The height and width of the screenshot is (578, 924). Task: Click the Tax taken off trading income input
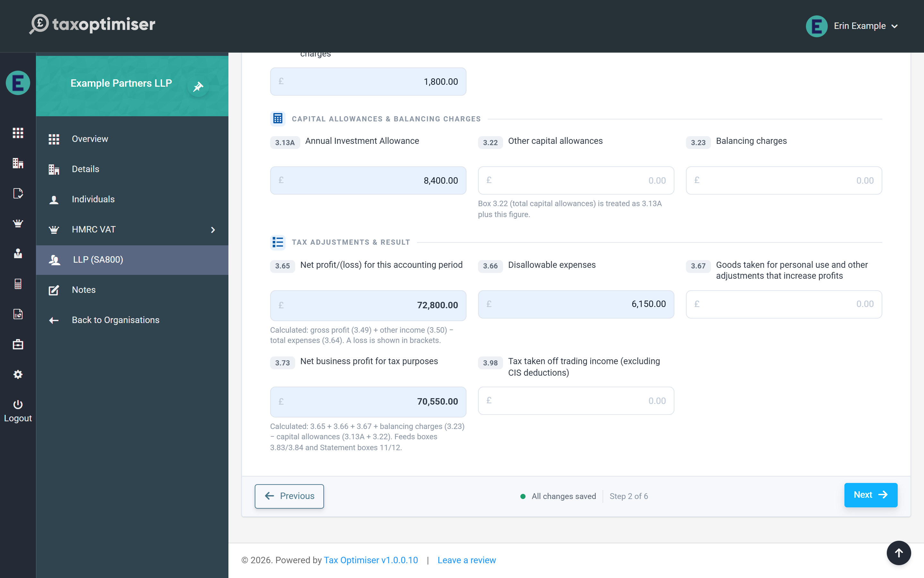click(576, 401)
